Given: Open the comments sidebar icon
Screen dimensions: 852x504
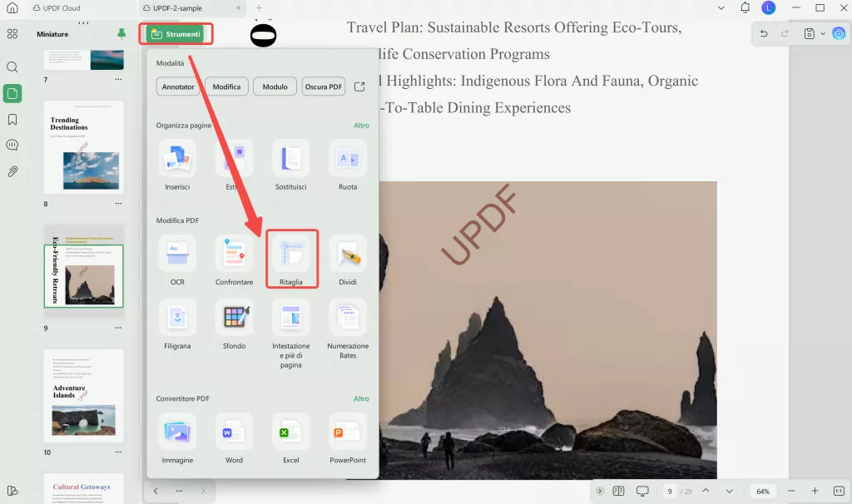Looking at the screenshot, I should [x=12, y=145].
